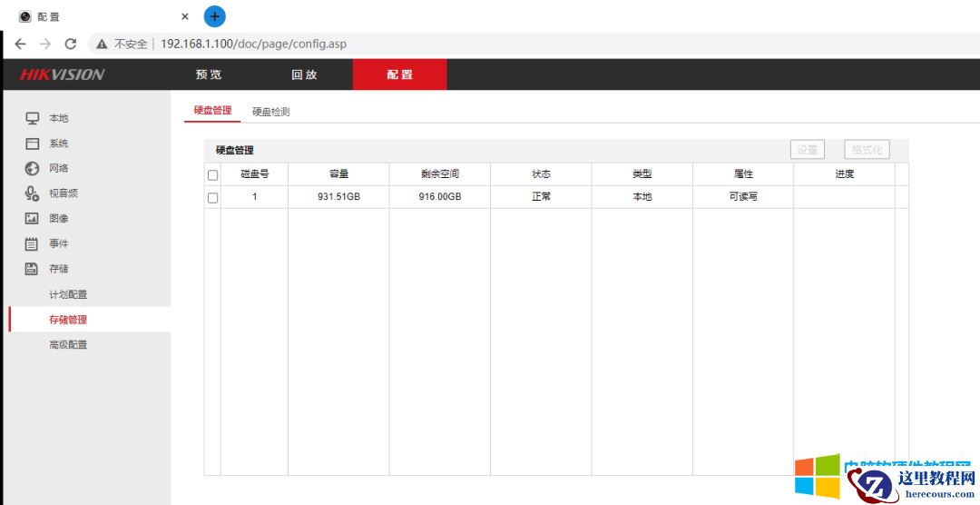Image resolution: width=980 pixels, height=505 pixels.
Task: Click the 状态 column header
Action: click(541, 174)
